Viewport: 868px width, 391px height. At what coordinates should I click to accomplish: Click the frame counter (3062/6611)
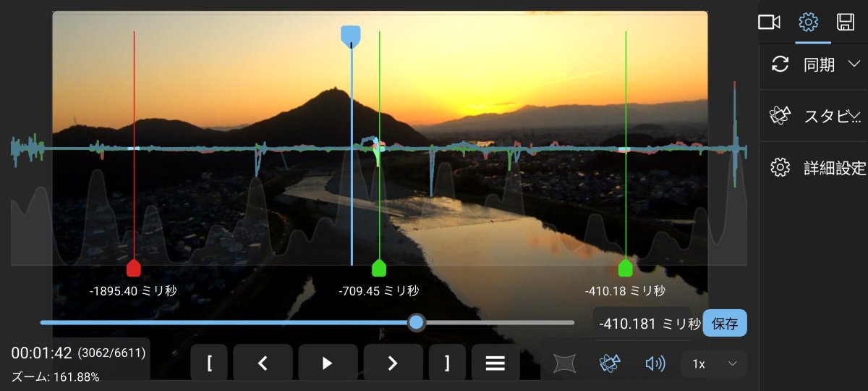pyautogui.click(x=112, y=353)
